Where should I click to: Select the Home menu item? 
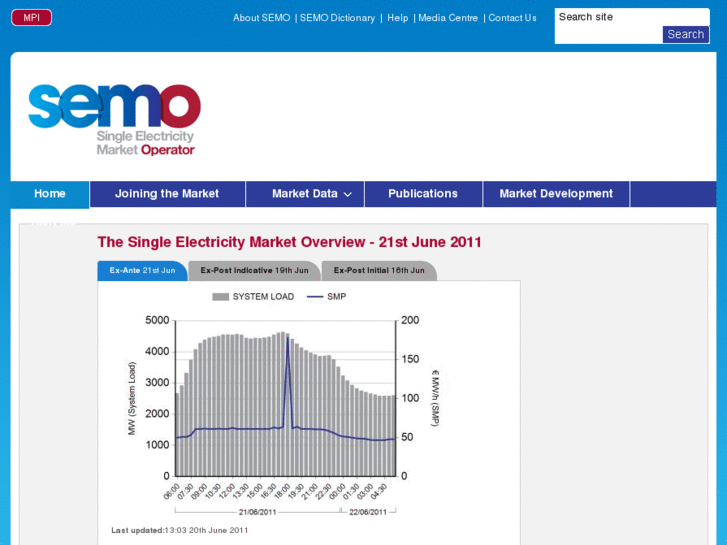50,194
